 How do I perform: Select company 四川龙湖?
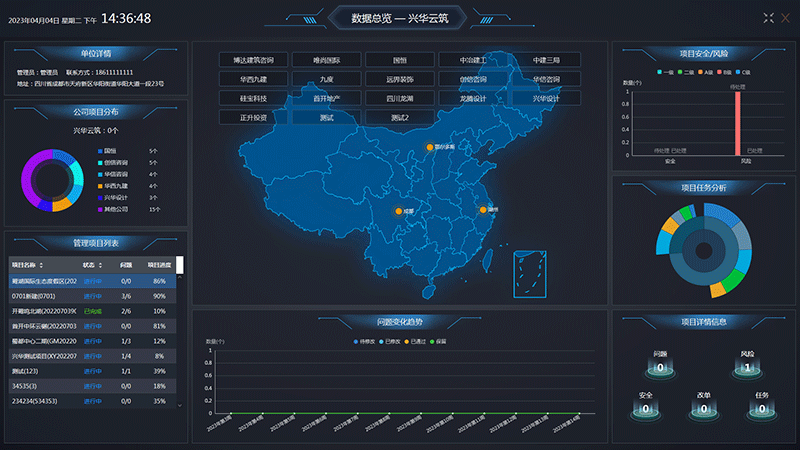[x=400, y=98]
